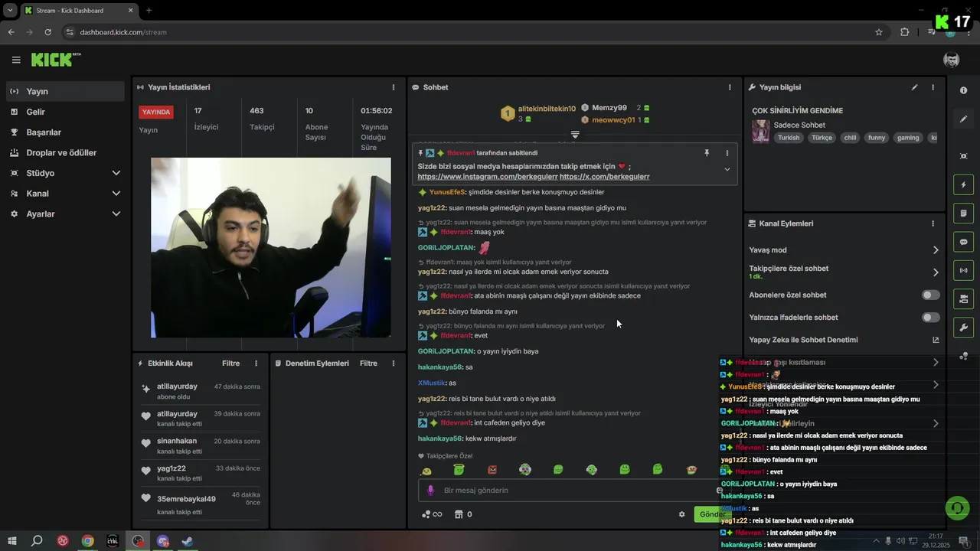This screenshot has width=980, height=551.
Task: Toggle Abonelere özel sohbet switch
Action: click(930, 295)
